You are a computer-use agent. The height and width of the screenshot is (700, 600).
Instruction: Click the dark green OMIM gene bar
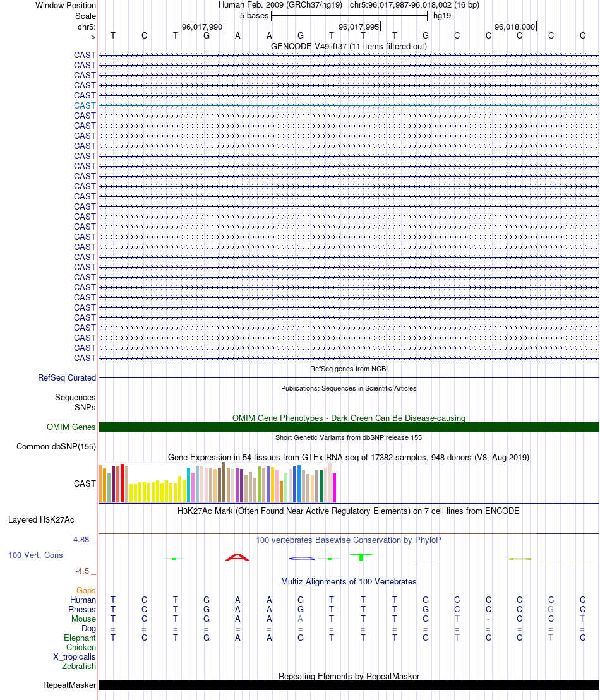point(349,427)
